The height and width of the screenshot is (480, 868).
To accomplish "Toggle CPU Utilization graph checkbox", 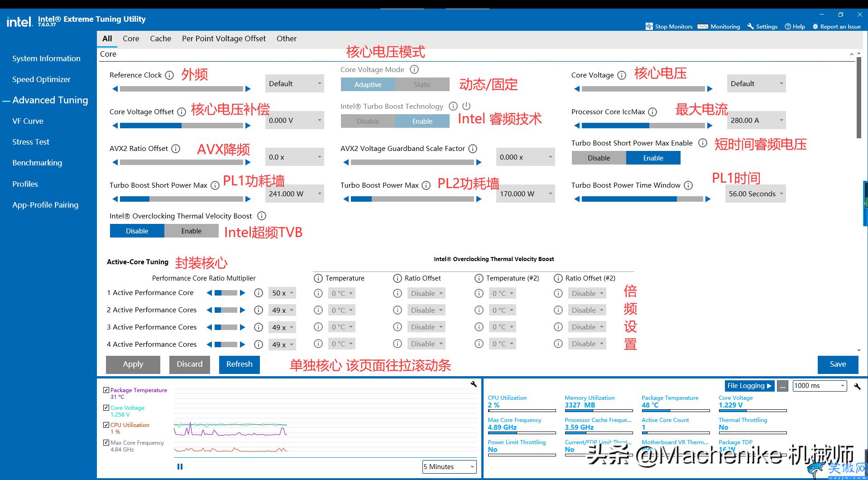I will click(106, 425).
